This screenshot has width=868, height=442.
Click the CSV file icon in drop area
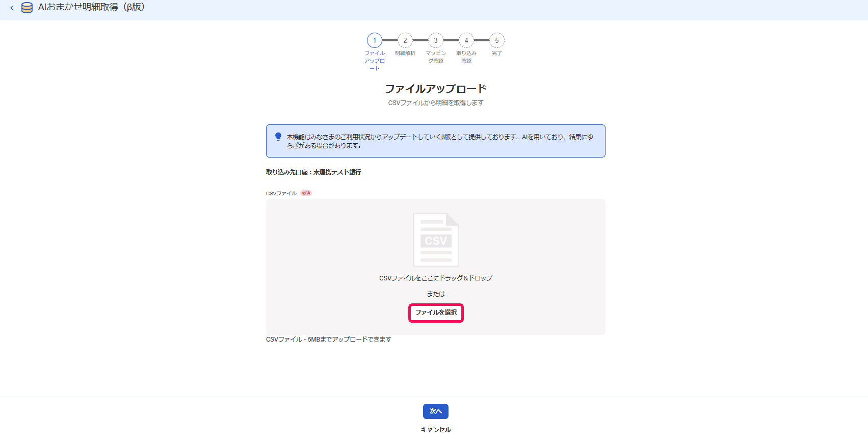click(x=436, y=240)
